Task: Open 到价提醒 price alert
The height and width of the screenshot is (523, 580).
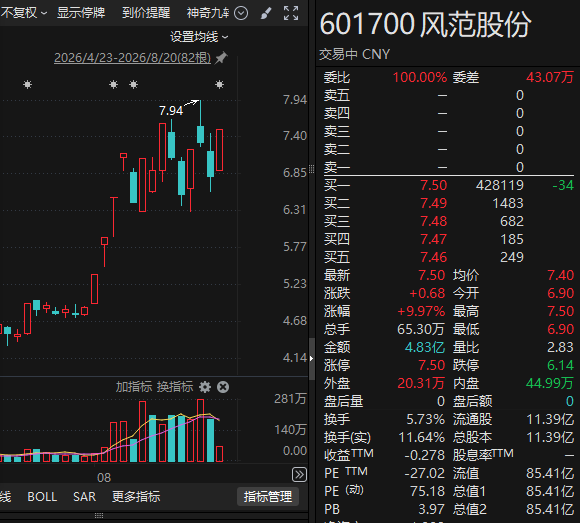Action: [x=146, y=13]
